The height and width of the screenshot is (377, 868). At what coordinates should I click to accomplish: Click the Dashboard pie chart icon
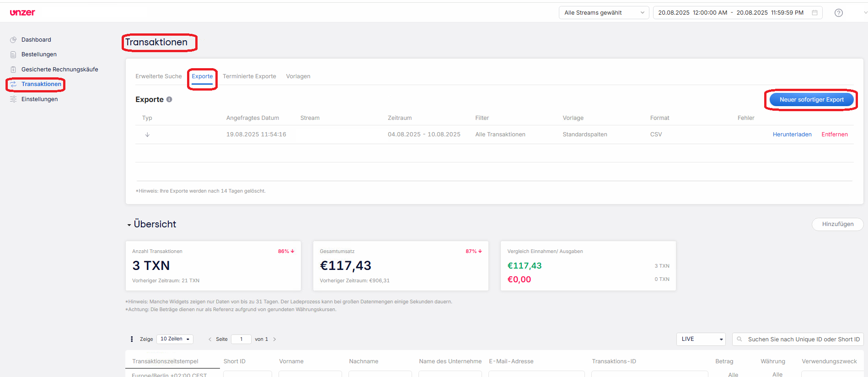tap(13, 40)
